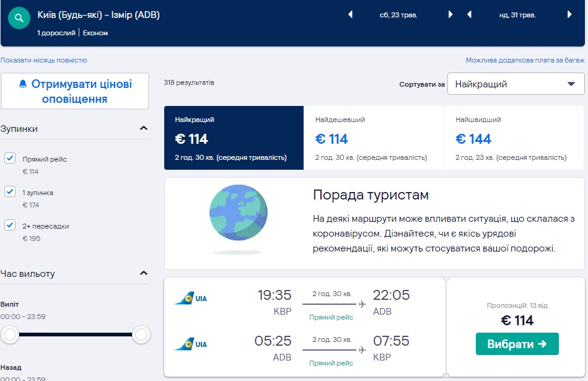Click the UIA logo on return flight
Image resolution: width=588 pixels, height=381 pixels.
pos(191,344)
